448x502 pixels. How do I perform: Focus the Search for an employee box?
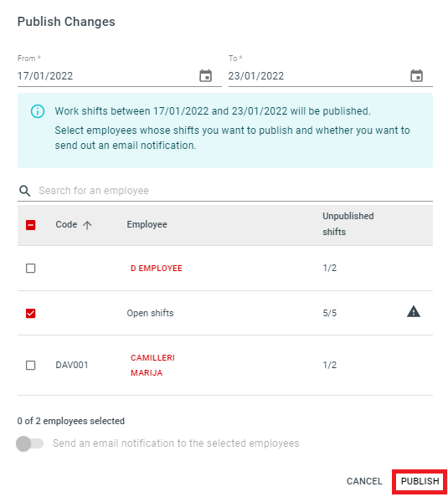(235, 191)
